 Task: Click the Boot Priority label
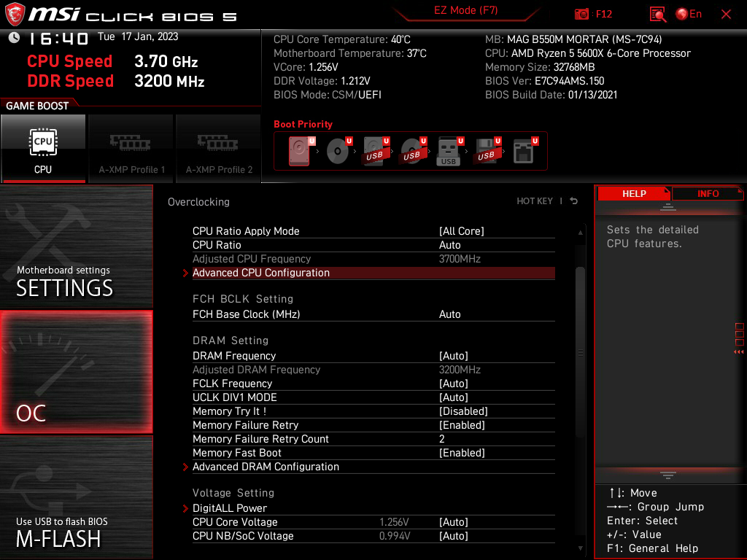pos(303,124)
